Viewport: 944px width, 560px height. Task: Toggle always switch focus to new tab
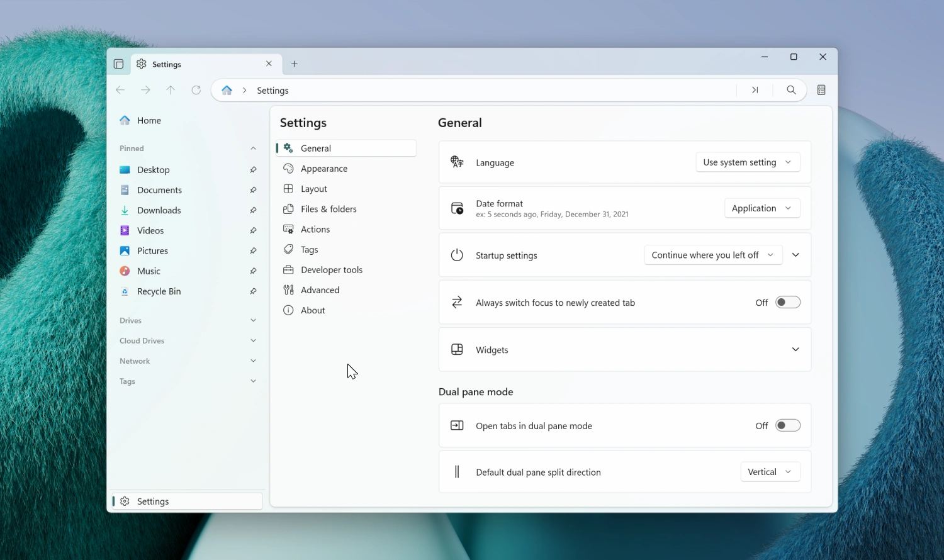pyautogui.click(x=788, y=303)
